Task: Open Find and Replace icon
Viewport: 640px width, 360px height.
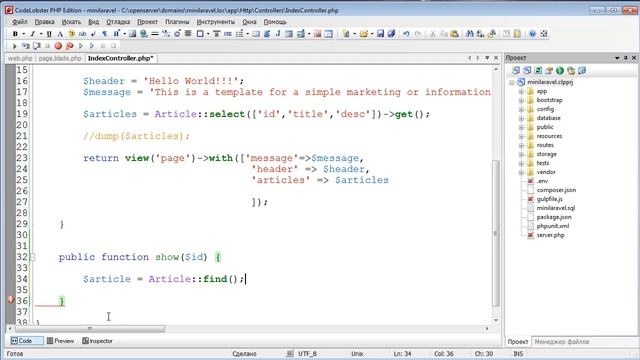Action: (480, 34)
